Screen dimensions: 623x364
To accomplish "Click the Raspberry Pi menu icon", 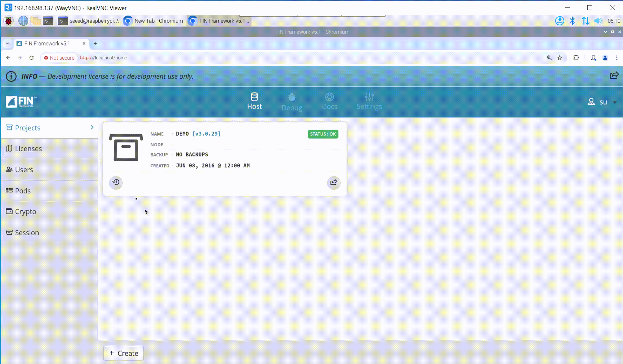I will click(x=9, y=21).
